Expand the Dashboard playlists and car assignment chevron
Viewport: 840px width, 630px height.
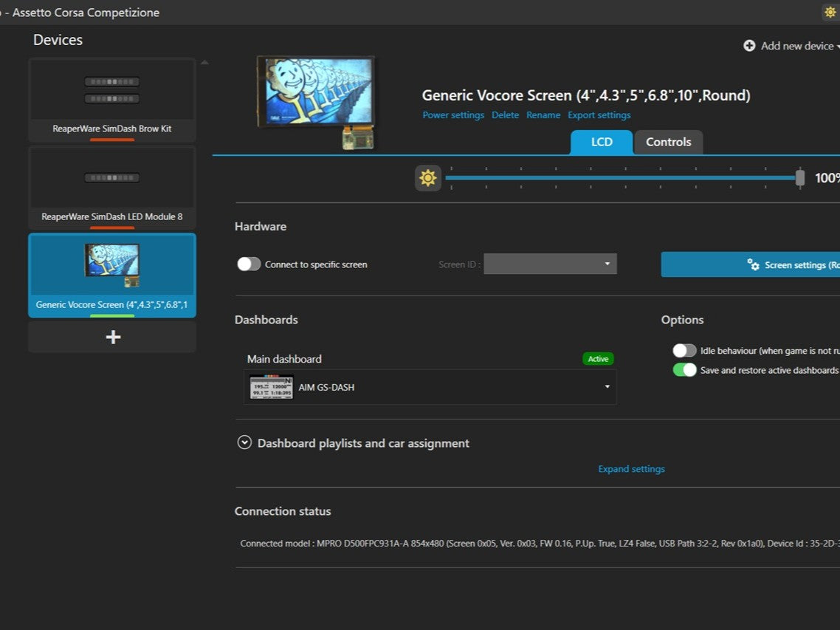coord(244,442)
